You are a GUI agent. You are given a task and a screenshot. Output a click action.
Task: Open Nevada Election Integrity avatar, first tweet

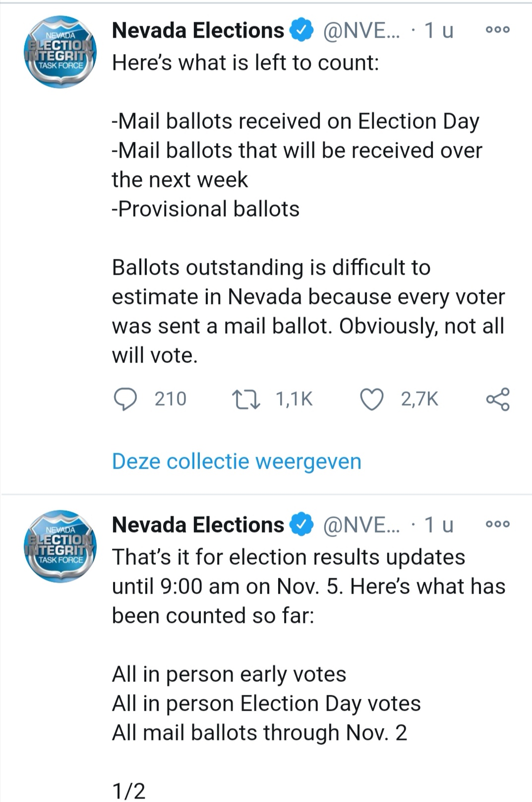click(60, 52)
